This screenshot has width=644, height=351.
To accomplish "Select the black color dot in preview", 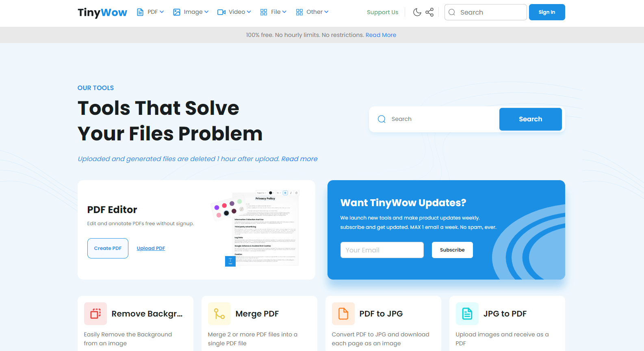I will [226, 213].
